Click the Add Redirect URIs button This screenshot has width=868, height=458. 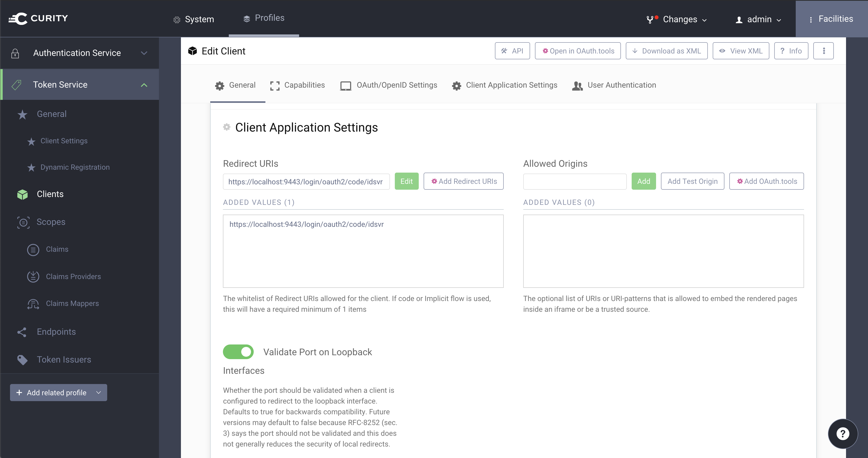tap(463, 181)
